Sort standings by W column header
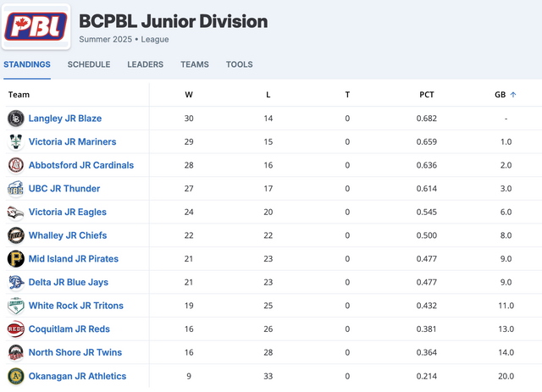Image resolution: width=542 pixels, height=392 pixels. coord(189,95)
